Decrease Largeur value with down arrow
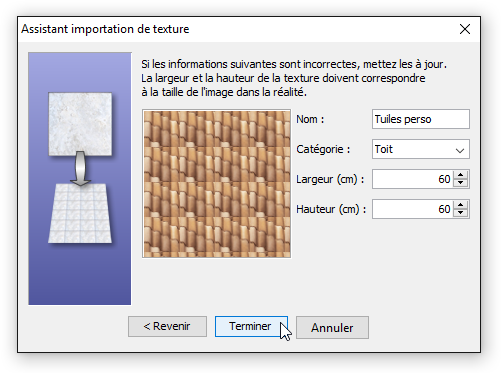The image size is (501, 373). pyautogui.click(x=461, y=183)
